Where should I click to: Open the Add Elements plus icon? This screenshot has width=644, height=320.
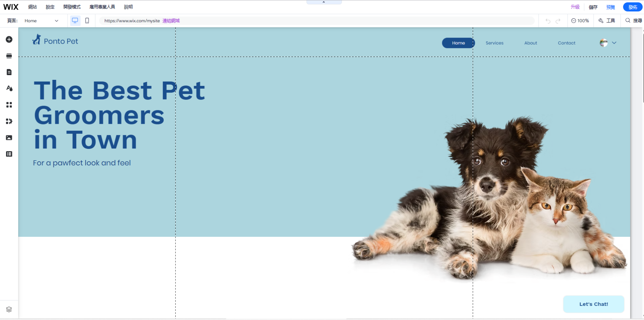[x=9, y=40]
